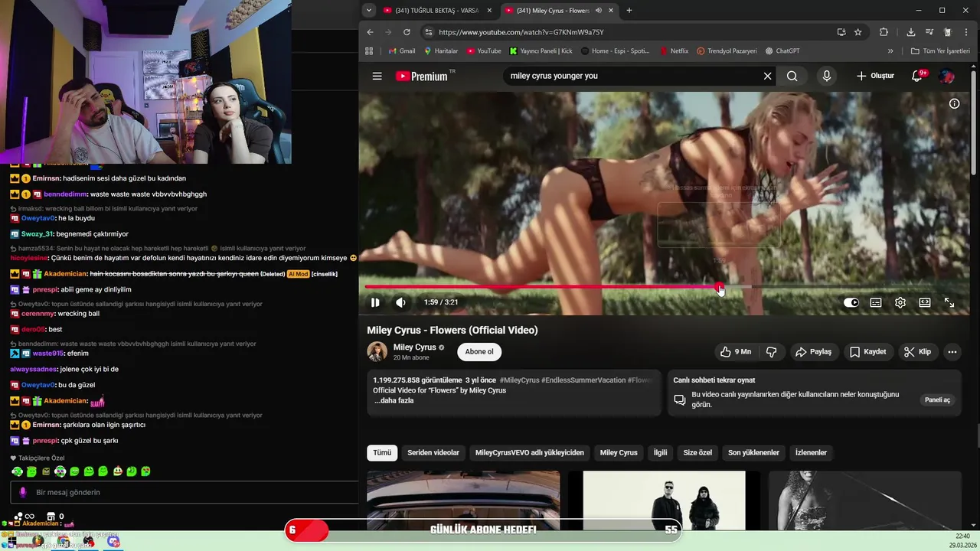Image resolution: width=980 pixels, height=551 pixels.
Task: Select the Son yüklenenler chip
Action: [x=753, y=452]
